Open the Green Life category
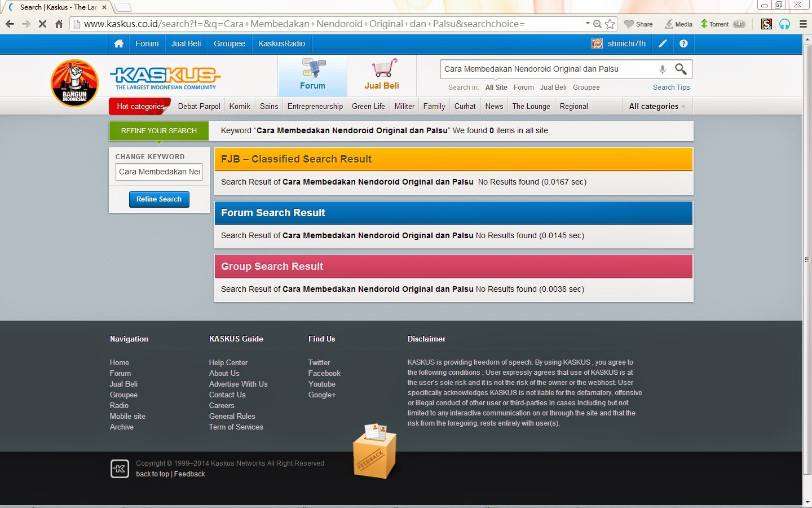 coord(368,106)
